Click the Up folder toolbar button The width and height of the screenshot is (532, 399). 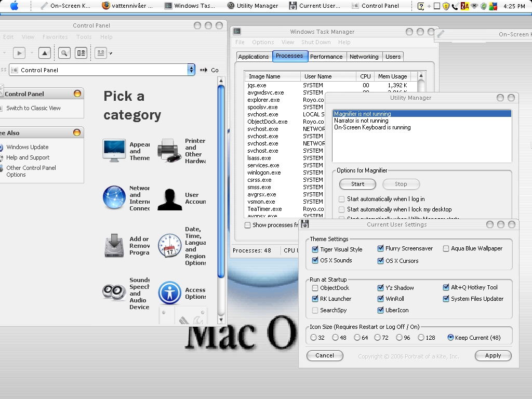[45, 53]
